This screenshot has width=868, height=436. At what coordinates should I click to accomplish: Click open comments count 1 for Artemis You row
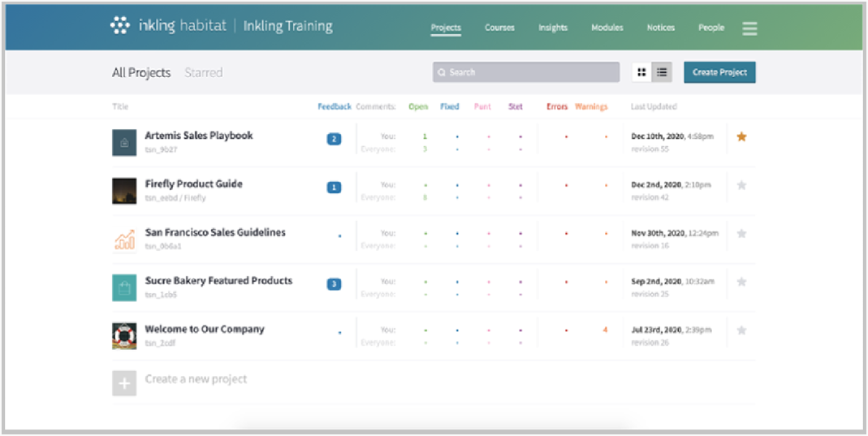[x=425, y=136]
